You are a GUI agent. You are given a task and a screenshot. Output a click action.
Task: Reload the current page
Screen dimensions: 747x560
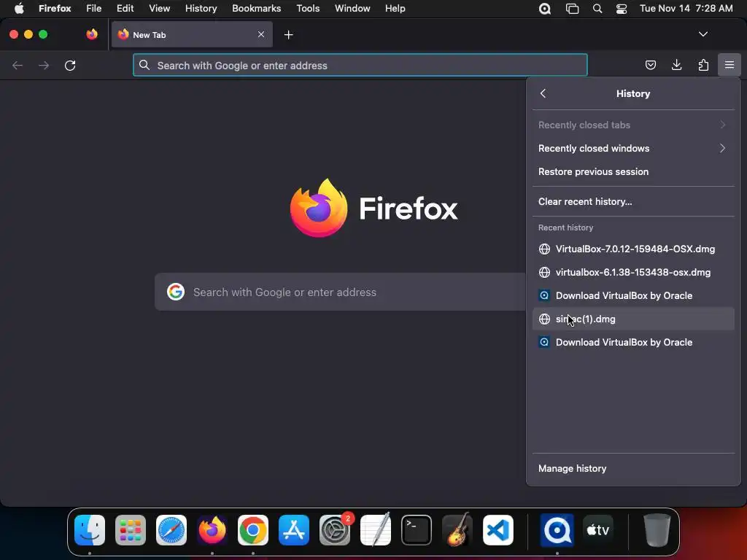70,65
